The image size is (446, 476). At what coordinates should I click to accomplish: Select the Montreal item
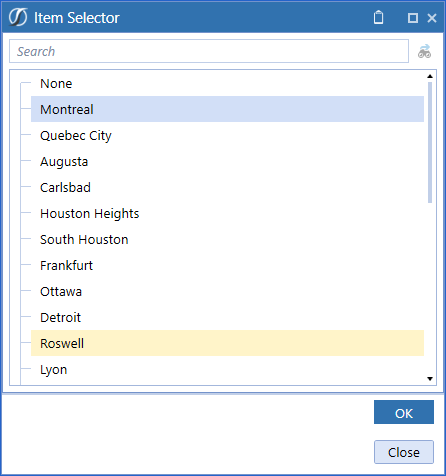coord(227,109)
